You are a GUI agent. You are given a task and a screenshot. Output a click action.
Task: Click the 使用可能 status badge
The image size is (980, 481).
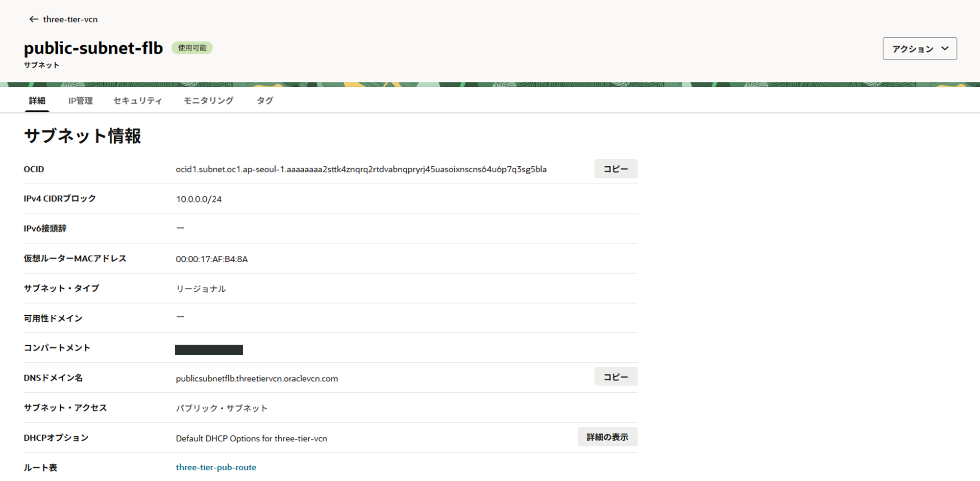[192, 48]
